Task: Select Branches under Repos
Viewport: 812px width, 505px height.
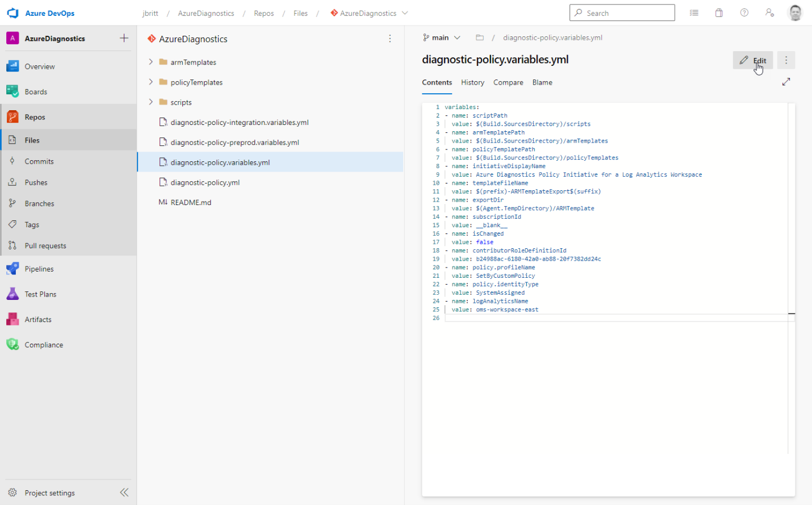Action: 68,203
